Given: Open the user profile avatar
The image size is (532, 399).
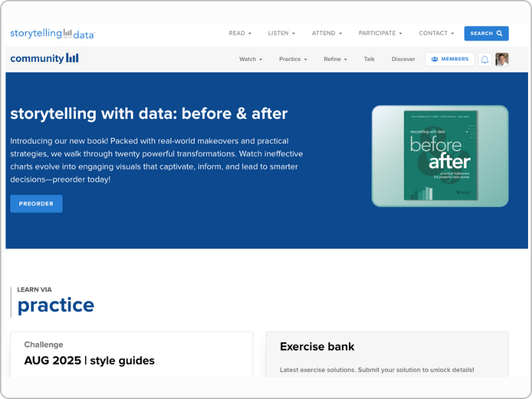Looking at the screenshot, I should 502,59.
